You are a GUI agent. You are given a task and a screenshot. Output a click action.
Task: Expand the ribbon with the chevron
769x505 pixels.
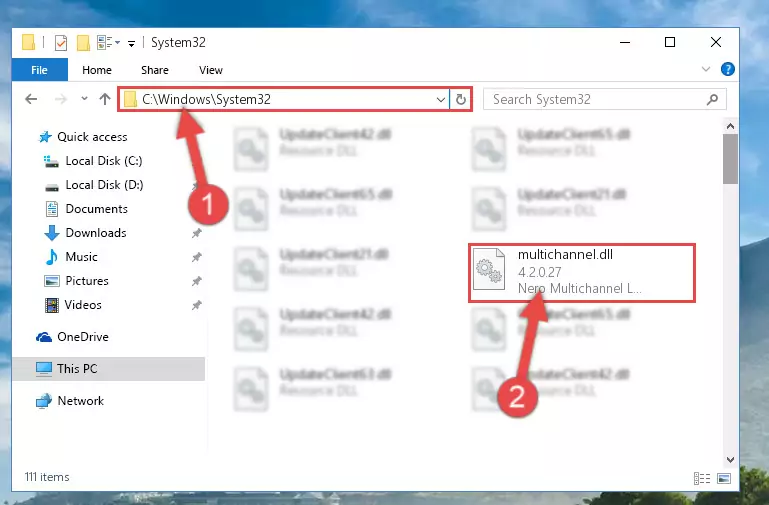(x=706, y=69)
